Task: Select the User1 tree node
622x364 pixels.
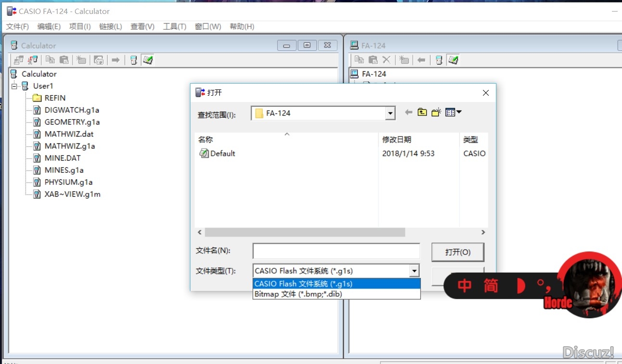Action: click(43, 86)
